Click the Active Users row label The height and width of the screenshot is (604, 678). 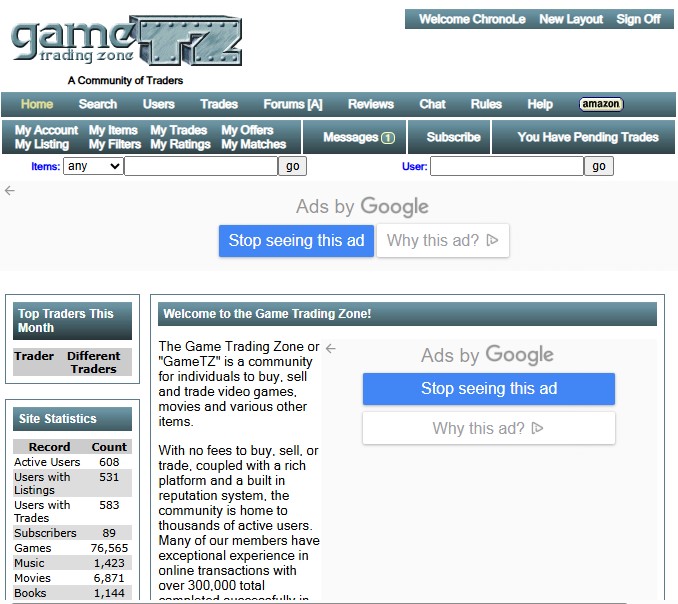click(47, 462)
